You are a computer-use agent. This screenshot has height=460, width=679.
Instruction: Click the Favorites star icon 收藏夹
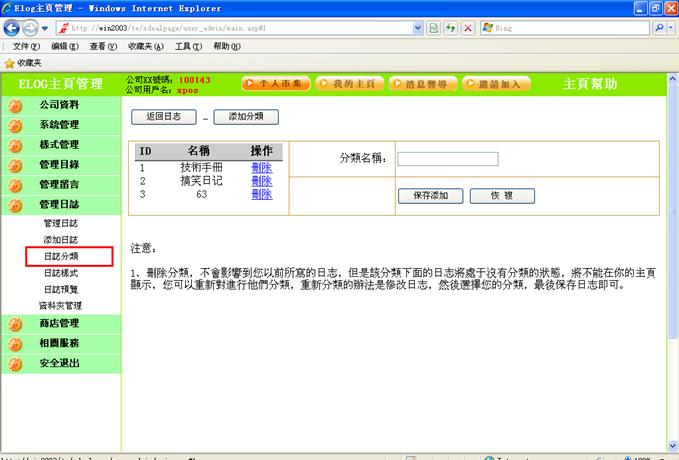click(x=10, y=63)
